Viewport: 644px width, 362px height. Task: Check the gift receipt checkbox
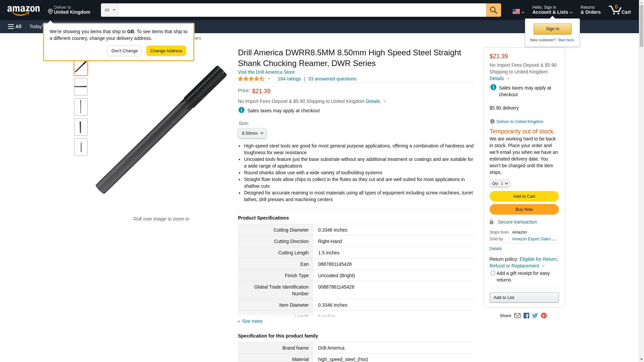coord(493,273)
